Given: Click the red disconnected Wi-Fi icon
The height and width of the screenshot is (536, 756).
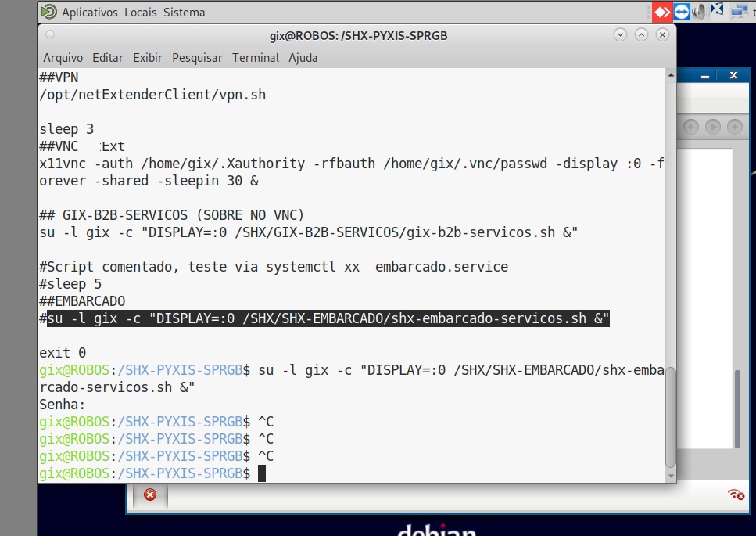Looking at the screenshot, I should [x=735, y=494].
